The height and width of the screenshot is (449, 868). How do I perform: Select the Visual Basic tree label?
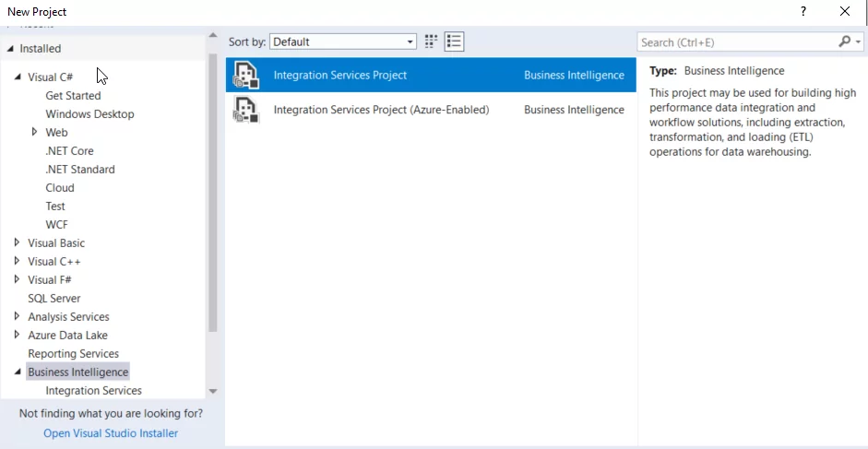click(56, 242)
